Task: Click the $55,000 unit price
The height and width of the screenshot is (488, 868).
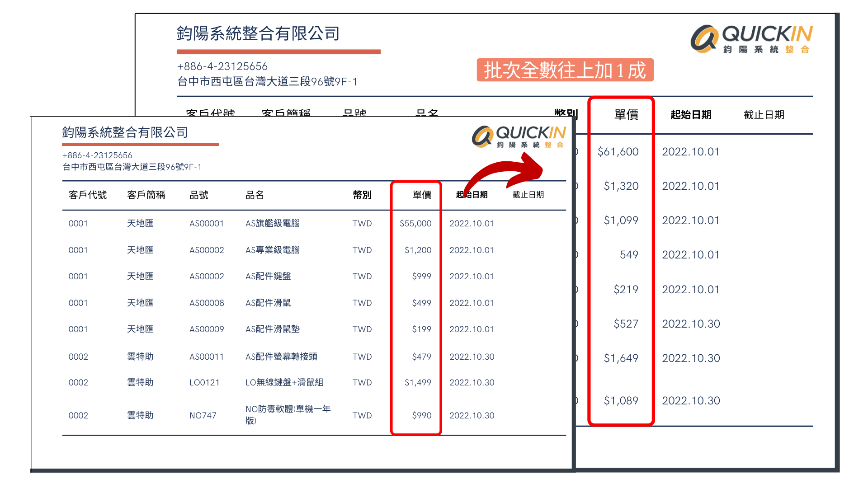Action: click(x=415, y=223)
